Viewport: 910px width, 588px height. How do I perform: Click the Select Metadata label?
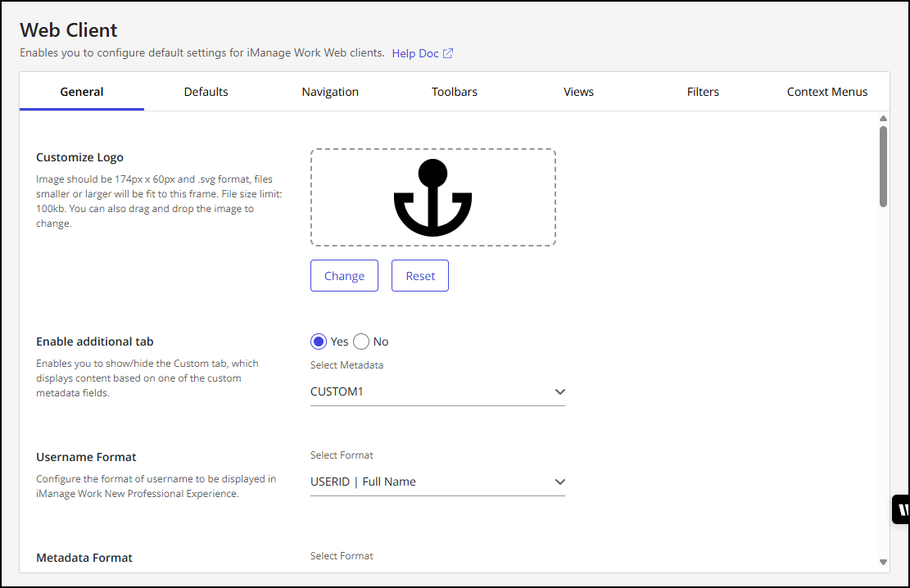[x=347, y=365]
